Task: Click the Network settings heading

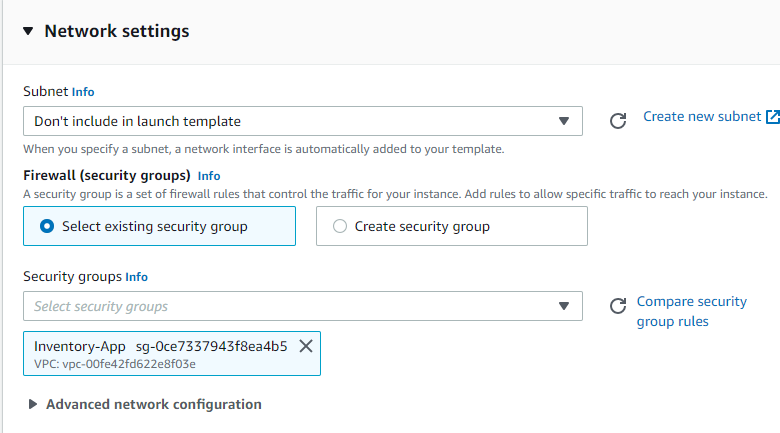Action: click(x=117, y=31)
